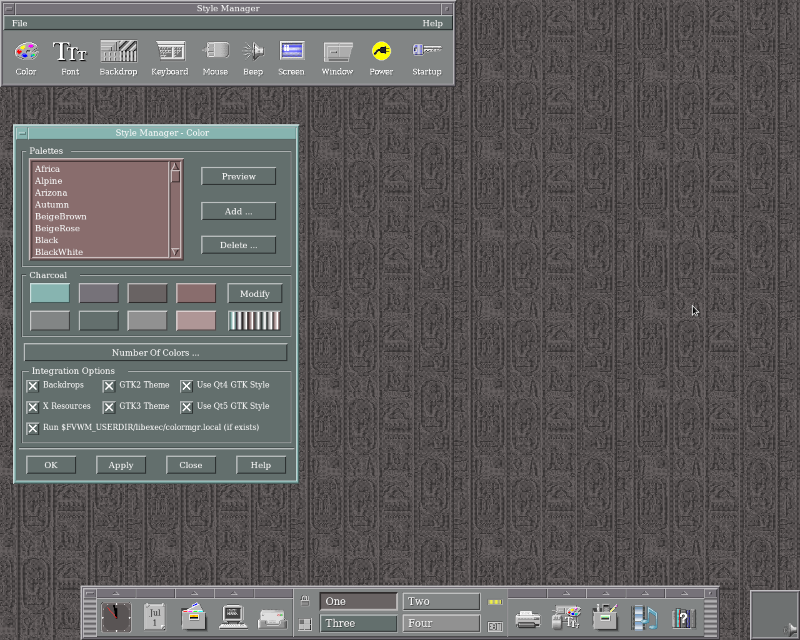Switch to workspace One
Image resolution: width=800 pixels, height=640 pixels.
pyautogui.click(x=358, y=601)
